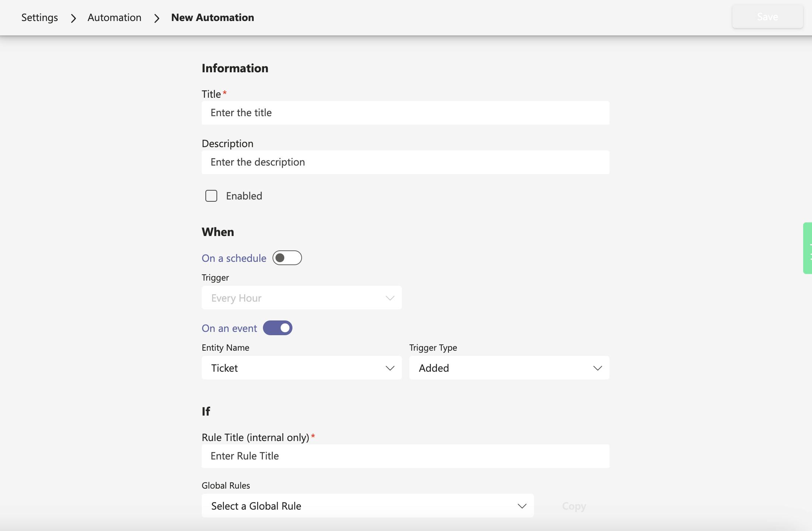Go to Settings in the breadcrumb
Viewport: 812px width, 531px height.
[x=39, y=18]
